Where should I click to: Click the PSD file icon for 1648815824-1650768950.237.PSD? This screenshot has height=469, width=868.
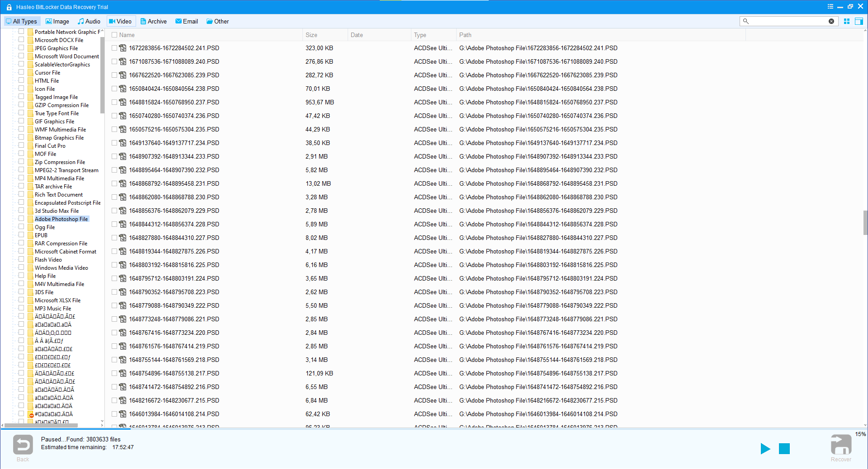[x=123, y=102]
